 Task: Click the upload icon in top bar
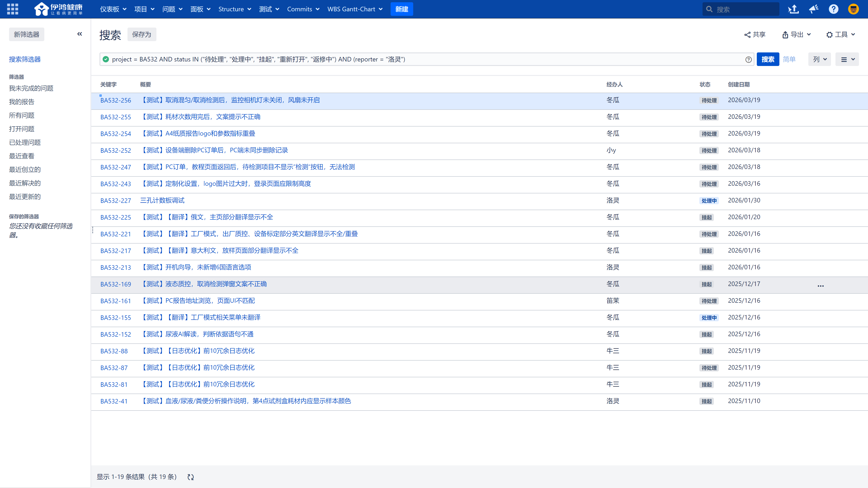pyautogui.click(x=793, y=9)
